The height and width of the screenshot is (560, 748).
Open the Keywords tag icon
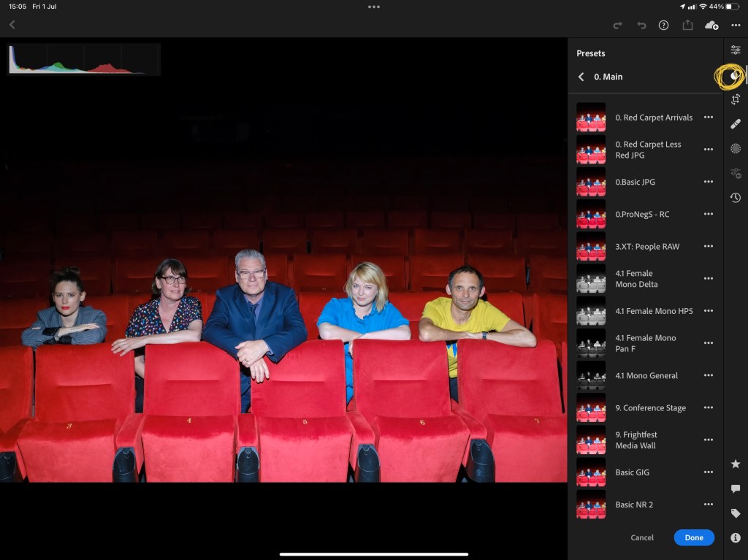[x=736, y=513]
